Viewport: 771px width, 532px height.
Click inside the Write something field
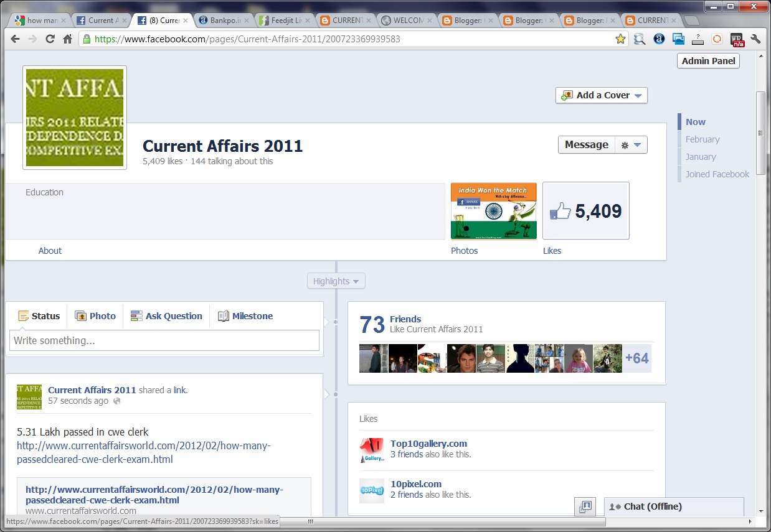pyautogui.click(x=164, y=340)
